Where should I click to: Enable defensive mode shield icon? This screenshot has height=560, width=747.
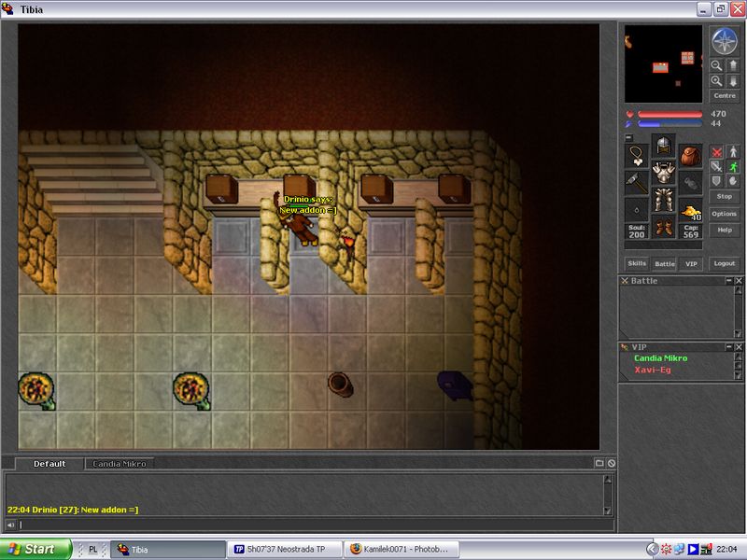click(x=716, y=180)
